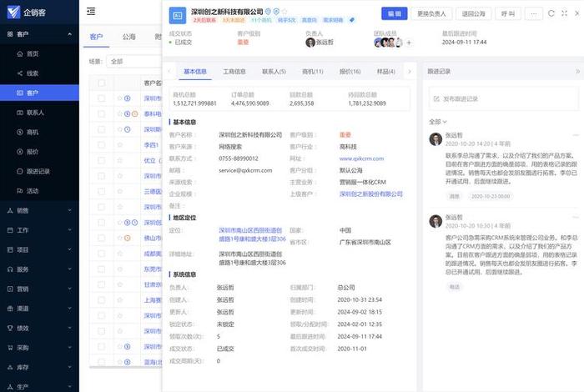Screen dimensions: 584x392
Task: Tick the checkbox in the 佛山市 row
Action: pos(101,238)
